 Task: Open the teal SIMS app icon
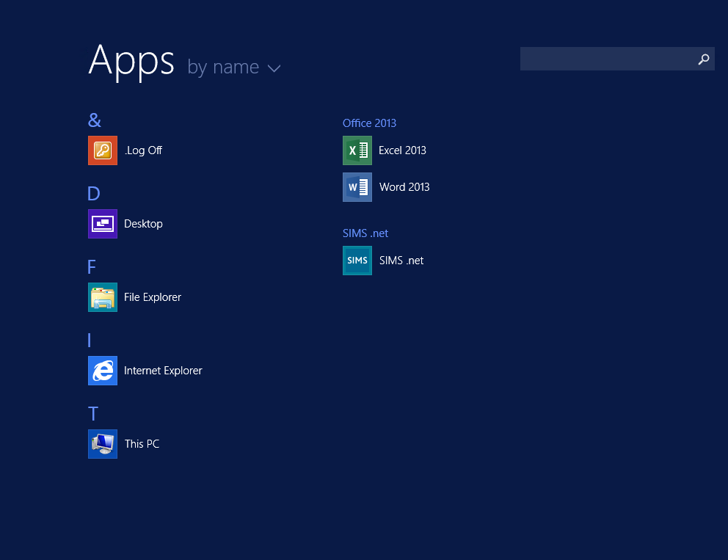[x=357, y=261]
